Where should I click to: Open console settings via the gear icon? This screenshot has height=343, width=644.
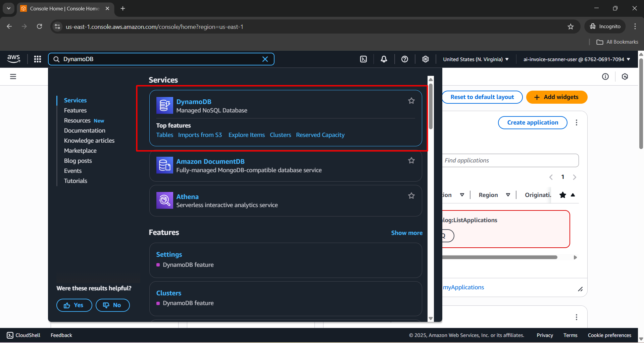pos(425,59)
